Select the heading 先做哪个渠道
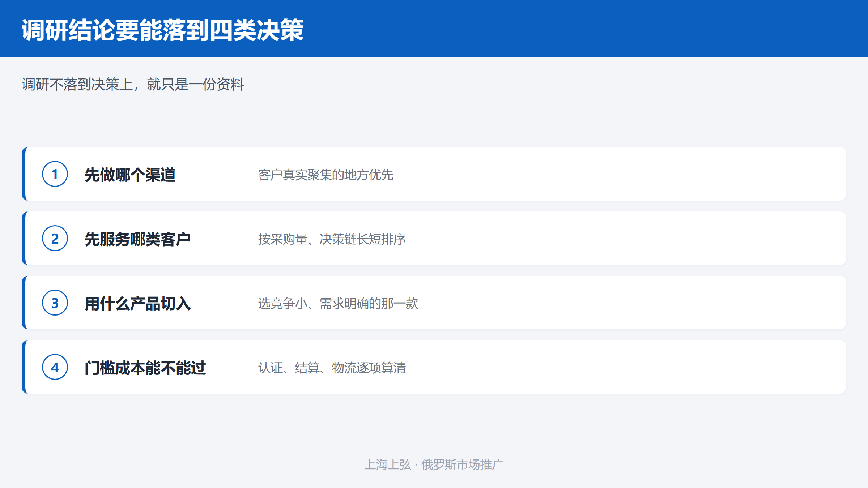Image resolution: width=868 pixels, height=488 pixels. point(130,175)
